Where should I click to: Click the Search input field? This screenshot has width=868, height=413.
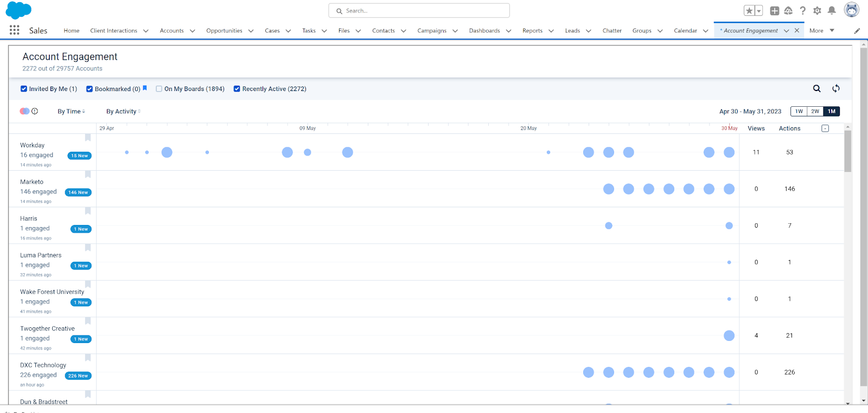pos(419,11)
